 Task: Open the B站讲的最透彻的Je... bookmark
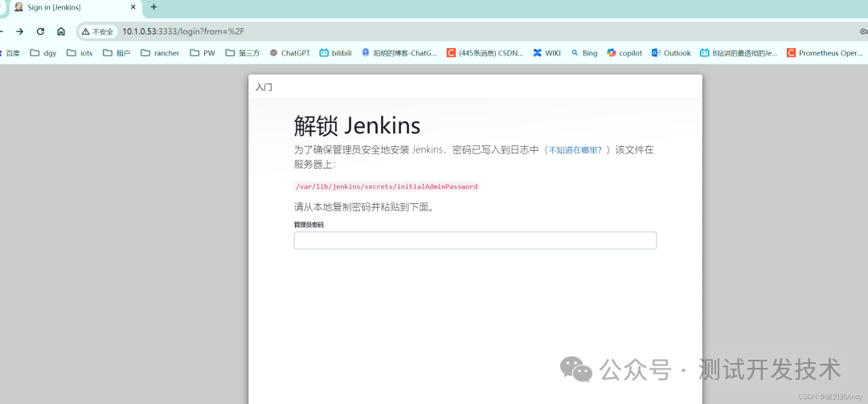pos(739,53)
